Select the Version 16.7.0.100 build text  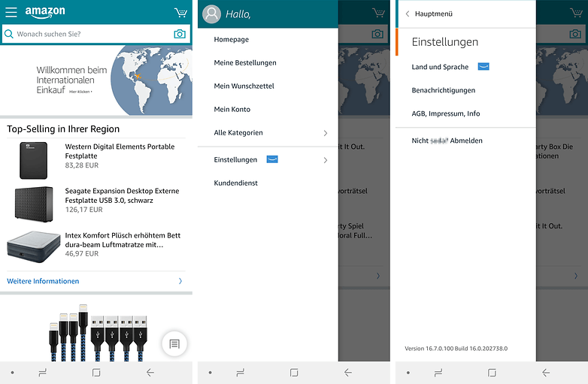pyautogui.click(x=456, y=349)
